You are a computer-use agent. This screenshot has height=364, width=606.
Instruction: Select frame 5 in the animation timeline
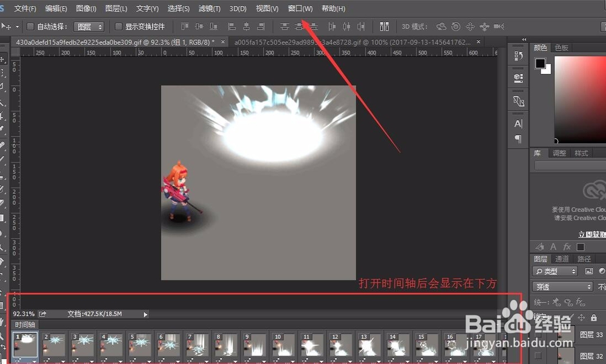[x=139, y=345]
